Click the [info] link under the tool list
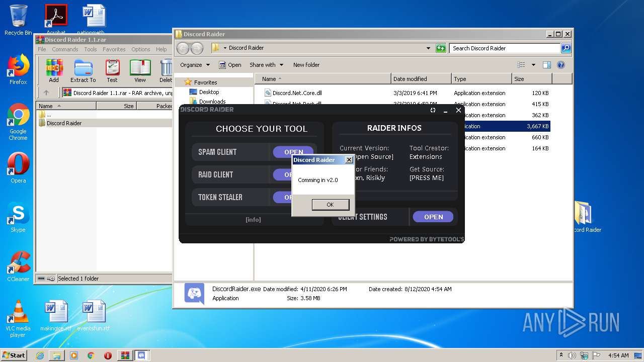This screenshot has width=644, height=362. tap(253, 220)
